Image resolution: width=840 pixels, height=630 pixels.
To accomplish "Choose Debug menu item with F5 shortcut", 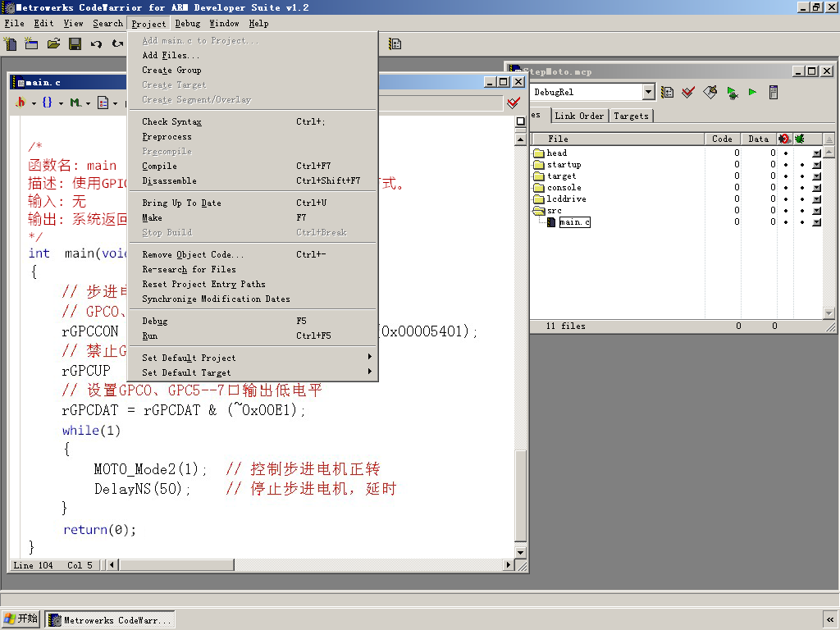I will (253, 321).
